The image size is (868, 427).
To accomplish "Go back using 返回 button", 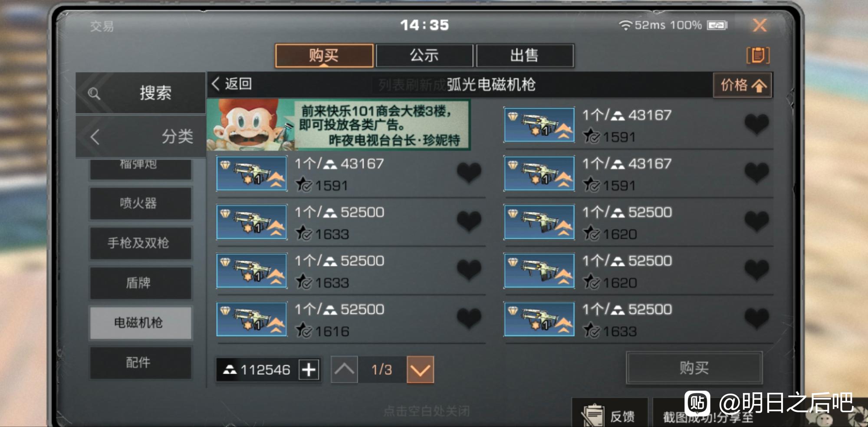I will [x=232, y=84].
